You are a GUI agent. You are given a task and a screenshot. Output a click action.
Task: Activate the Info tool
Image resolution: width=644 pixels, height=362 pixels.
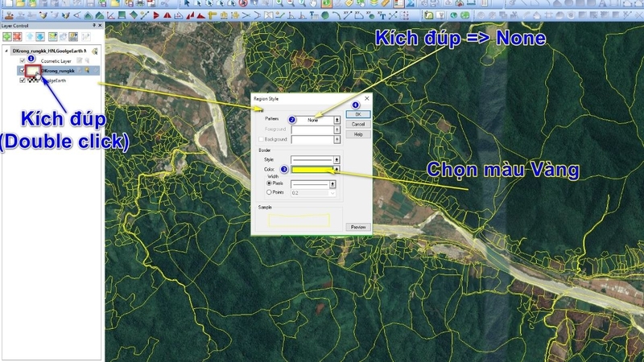point(327,4)
